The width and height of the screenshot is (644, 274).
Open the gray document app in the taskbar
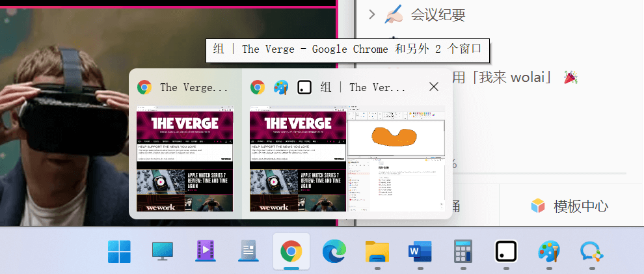coord(248,251)
